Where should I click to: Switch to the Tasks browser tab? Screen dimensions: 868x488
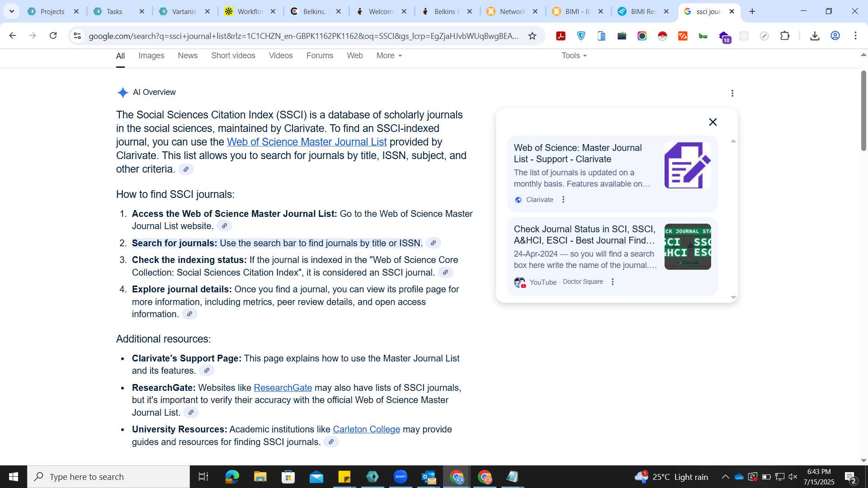114,11
